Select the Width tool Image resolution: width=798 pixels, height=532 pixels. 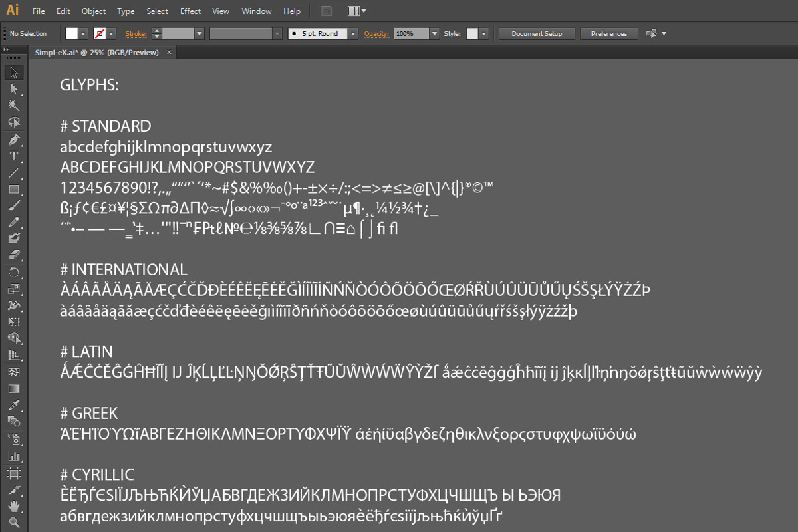(14, 306)
